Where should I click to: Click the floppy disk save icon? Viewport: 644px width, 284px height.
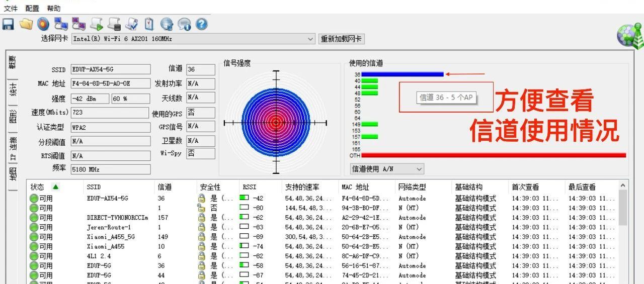(x=8, y=24)
